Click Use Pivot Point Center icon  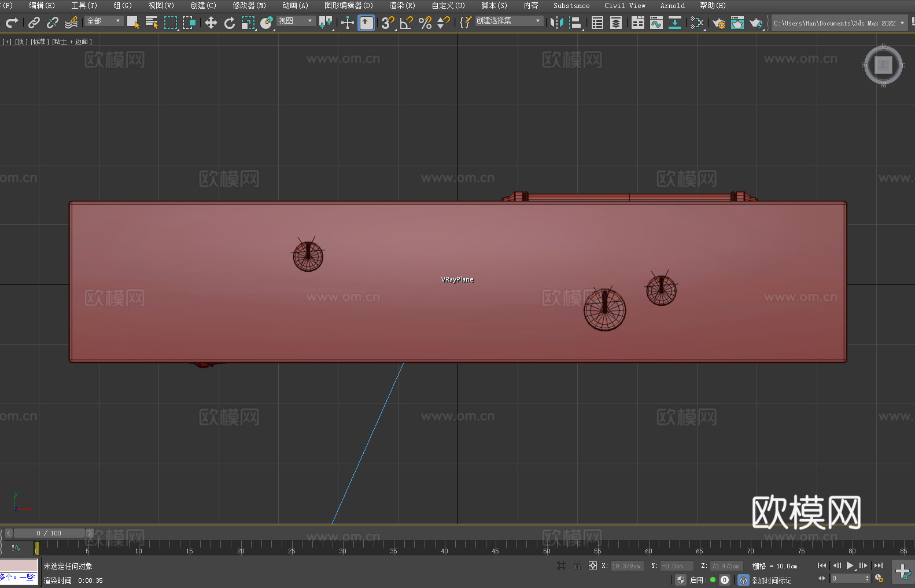point(326,23)
